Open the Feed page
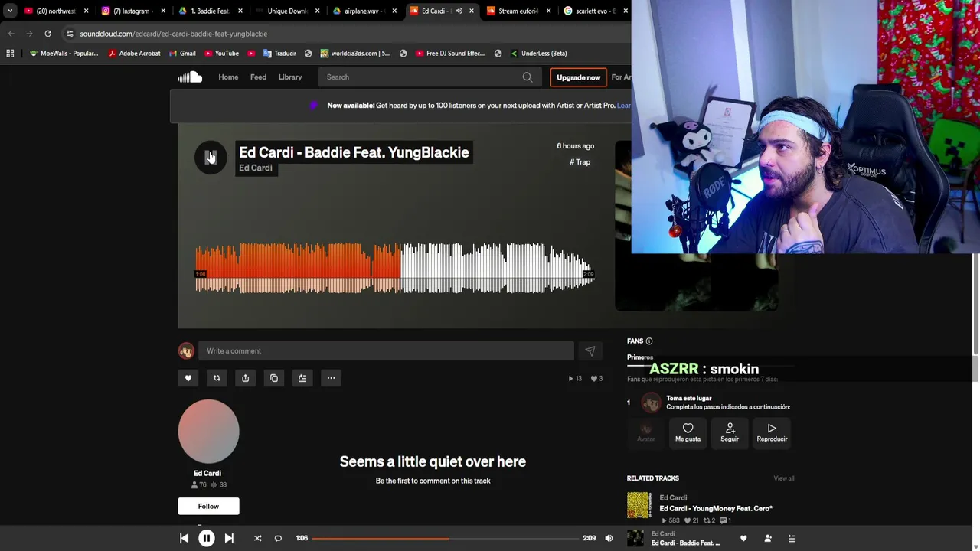 coord(258,77)
